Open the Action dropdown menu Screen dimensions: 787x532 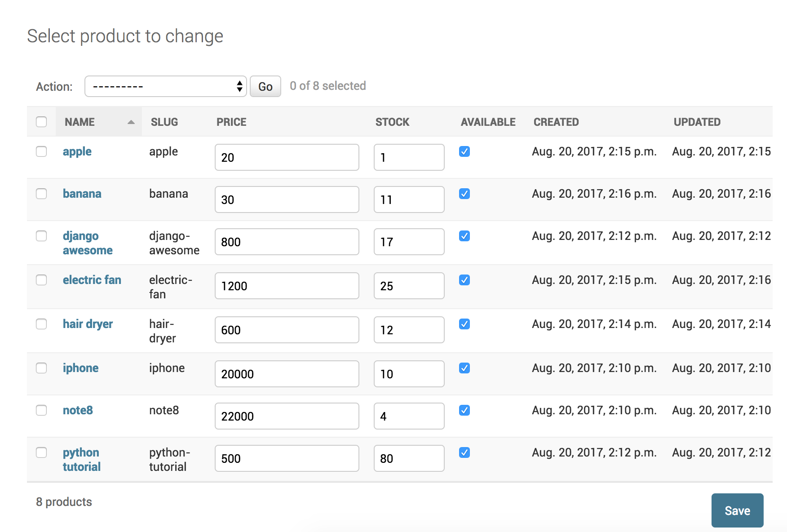(x=165, y=86)
